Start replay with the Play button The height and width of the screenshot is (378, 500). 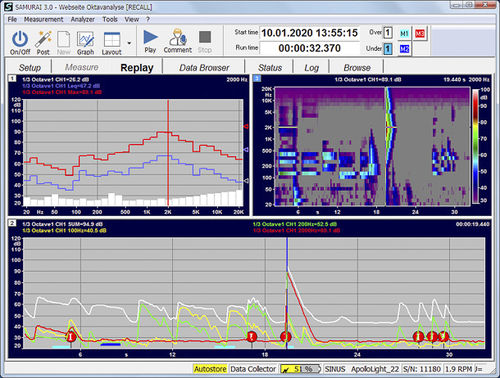click(150, 37)
